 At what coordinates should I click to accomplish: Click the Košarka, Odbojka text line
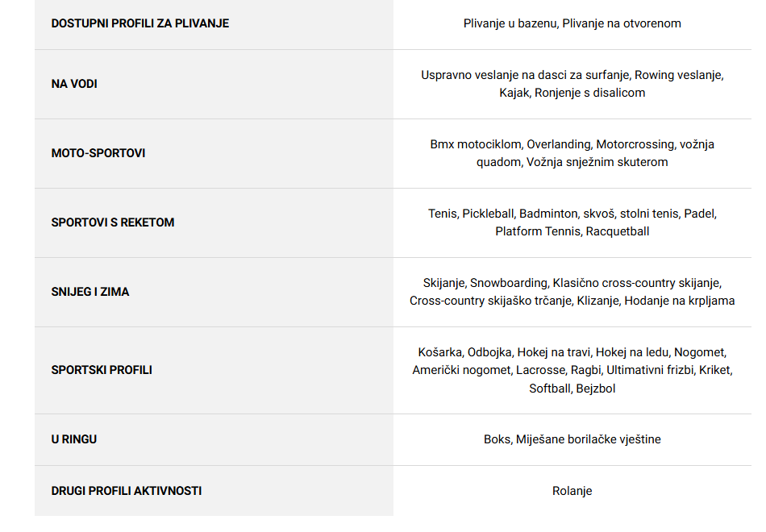(x=572, y=353)
